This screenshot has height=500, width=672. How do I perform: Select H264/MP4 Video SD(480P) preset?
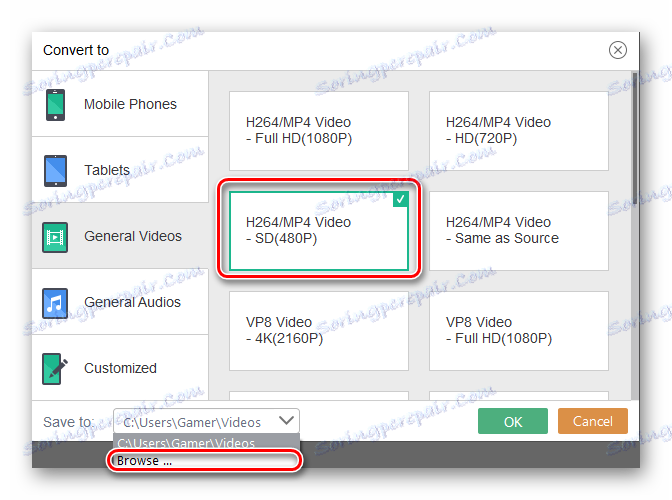[x=319, y=231]
